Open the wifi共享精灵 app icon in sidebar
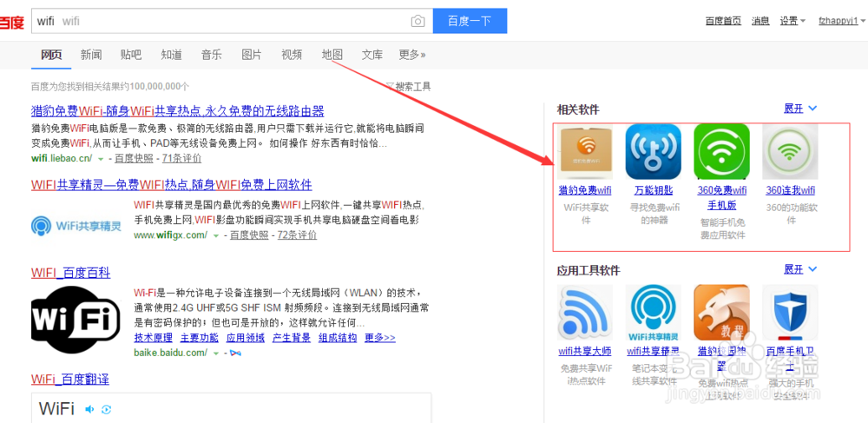This screenshot has height=423, width=868. [x=654, y=313]
